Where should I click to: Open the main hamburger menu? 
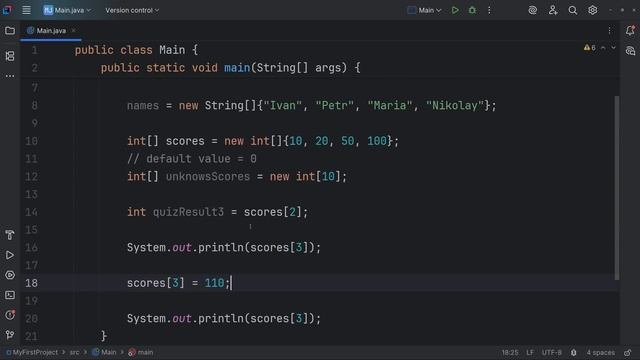tap(27, 10)
